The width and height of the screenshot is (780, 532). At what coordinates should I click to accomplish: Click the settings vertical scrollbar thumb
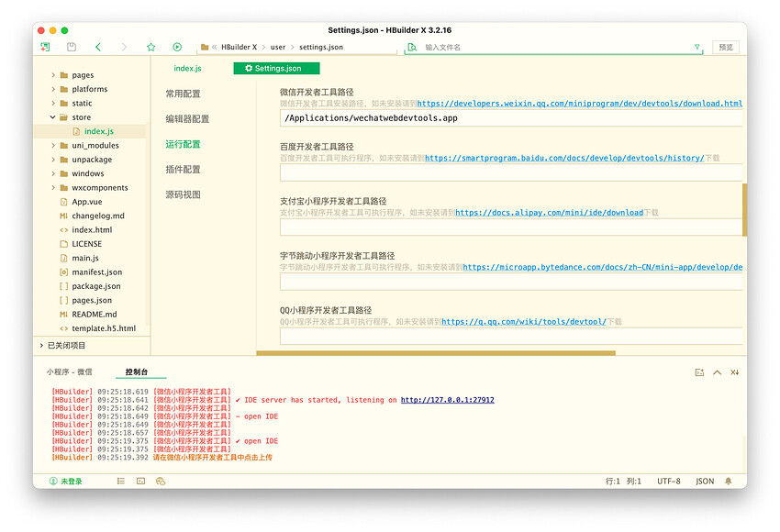[x=744, y=210]
